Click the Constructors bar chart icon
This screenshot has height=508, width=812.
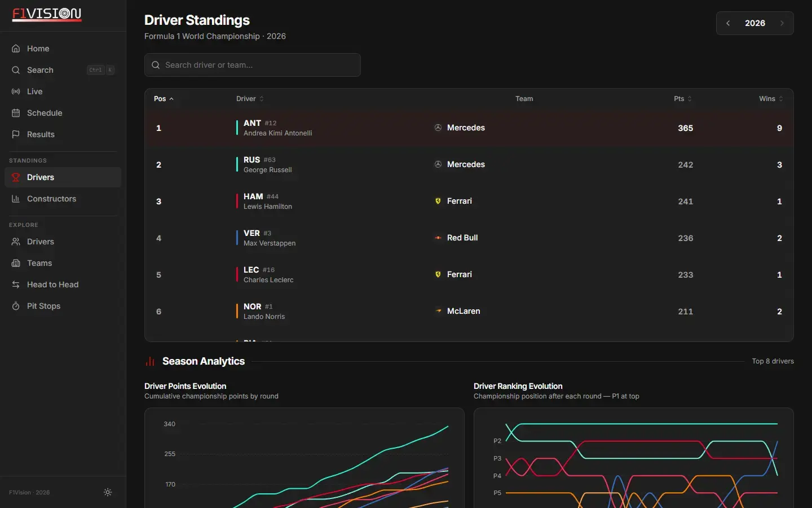[16, 199]
